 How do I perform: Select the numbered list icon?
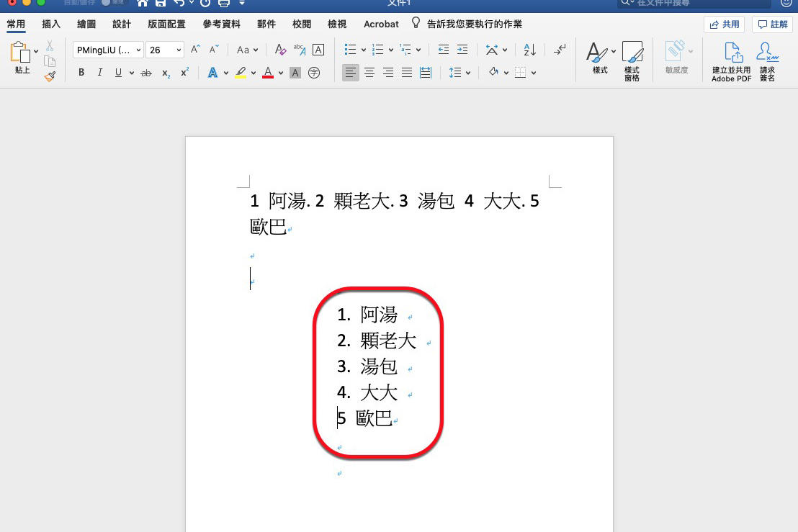[376, 50]
